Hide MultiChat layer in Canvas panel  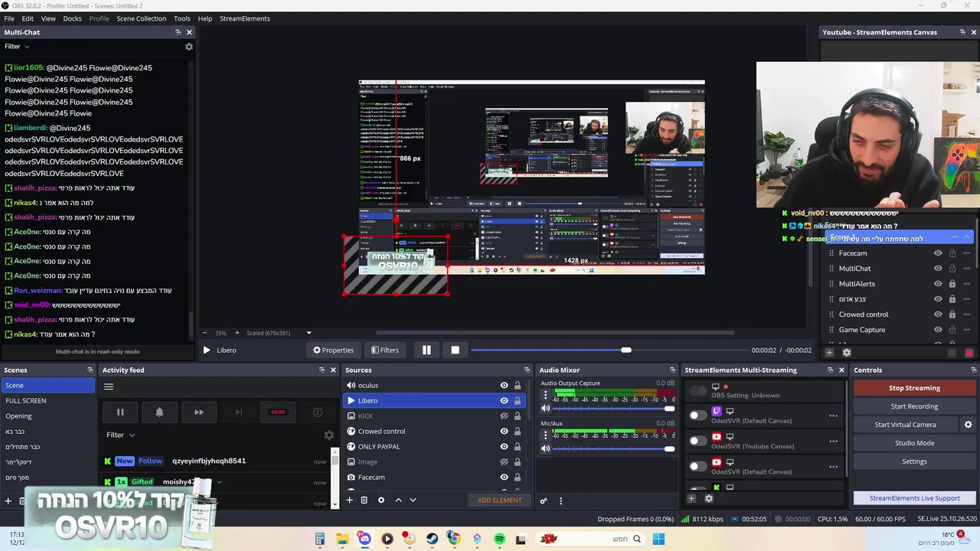tap(938, 269)
